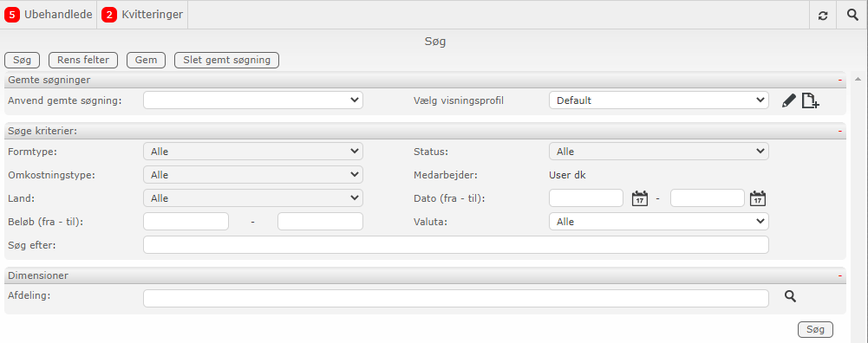The image size is (868, 343).
Task: Click the Beløb to amount field
Action: [320, 221]
